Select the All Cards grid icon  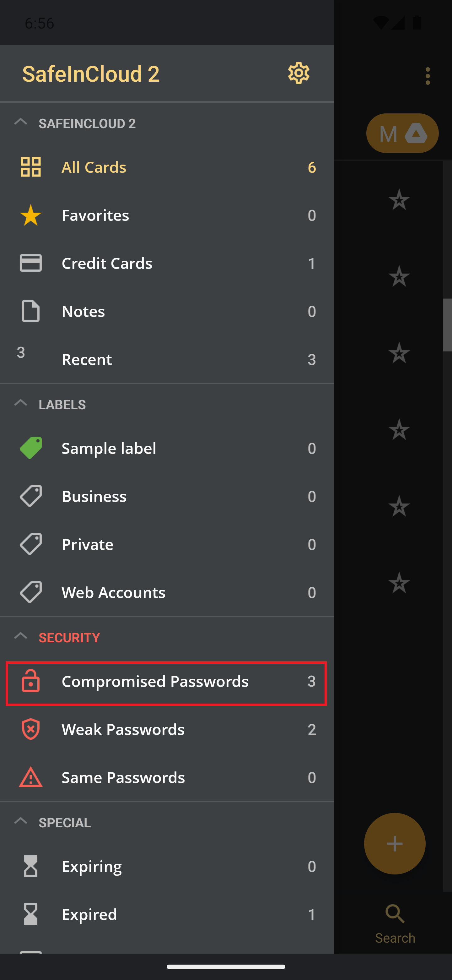coord(30,167)
